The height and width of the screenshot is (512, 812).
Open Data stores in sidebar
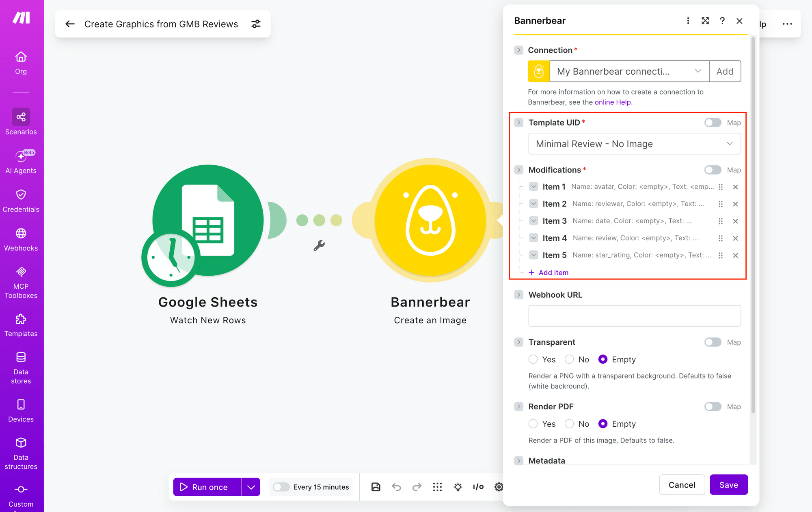point(21,368)
